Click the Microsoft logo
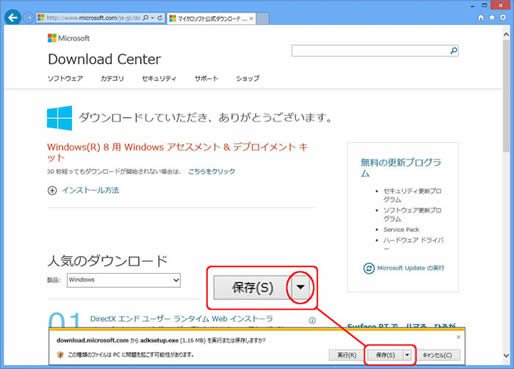This screenshot has height=369, width=514. point(69,38)
